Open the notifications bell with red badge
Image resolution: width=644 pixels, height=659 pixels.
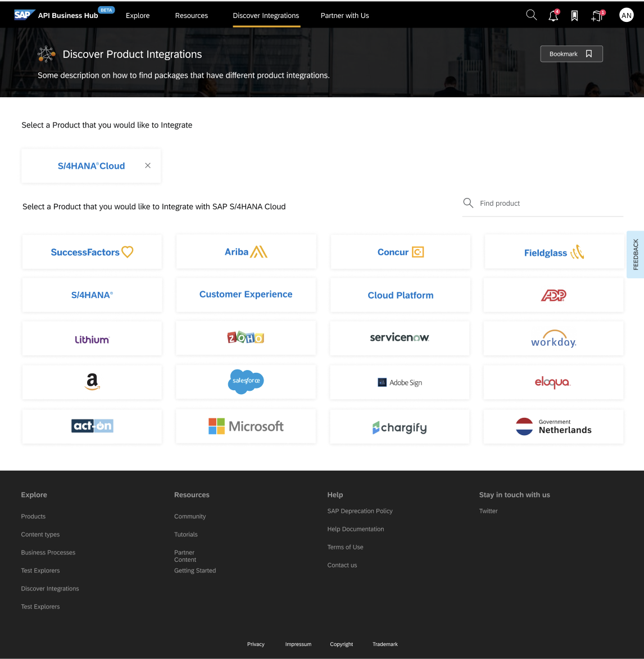[x=553, y=16]
